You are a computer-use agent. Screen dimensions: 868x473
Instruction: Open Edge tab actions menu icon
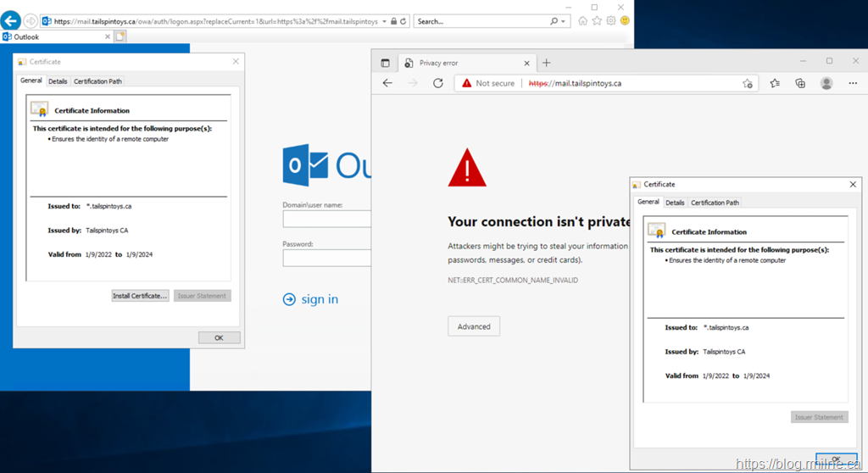[x=385, y=63]
